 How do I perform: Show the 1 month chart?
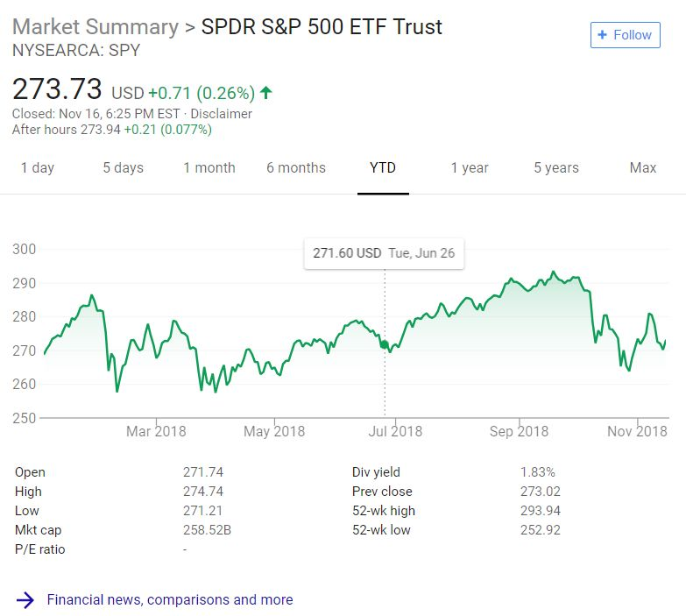tap(209, 168)
